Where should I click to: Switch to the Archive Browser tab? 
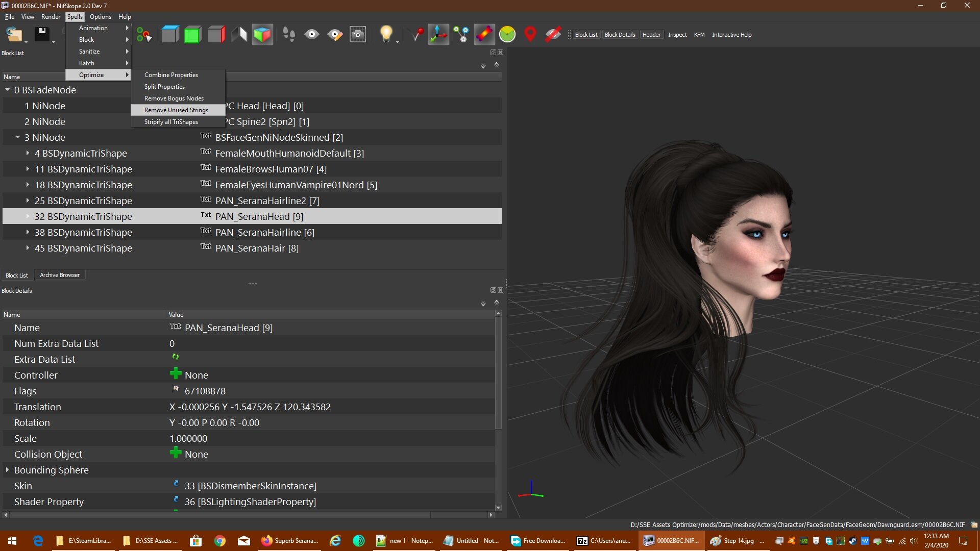(60, 275)
